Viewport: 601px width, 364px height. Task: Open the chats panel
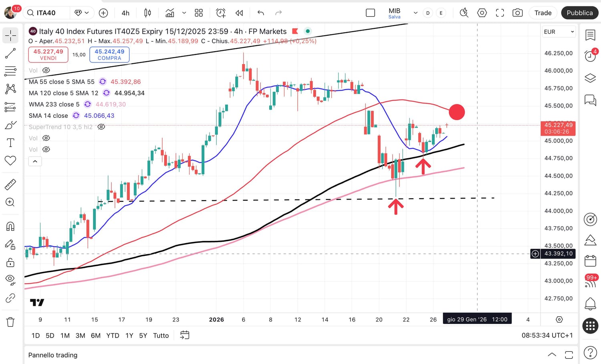pos(590,100)
